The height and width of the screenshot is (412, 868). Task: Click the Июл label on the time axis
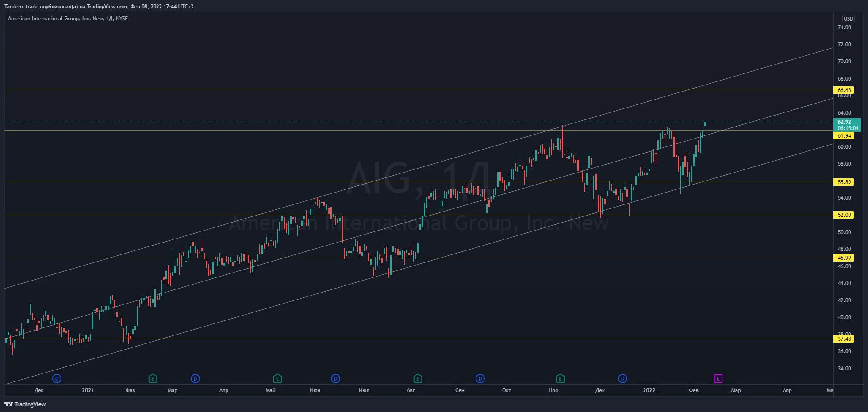click(364, 390)
